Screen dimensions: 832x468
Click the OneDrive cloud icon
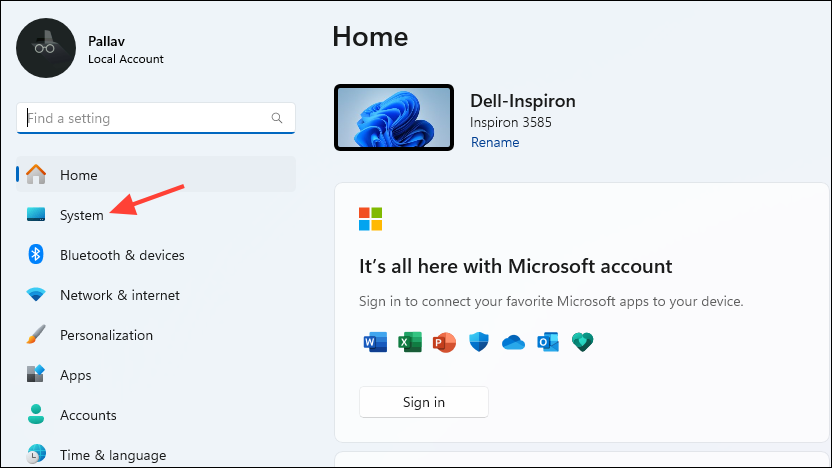513,343
